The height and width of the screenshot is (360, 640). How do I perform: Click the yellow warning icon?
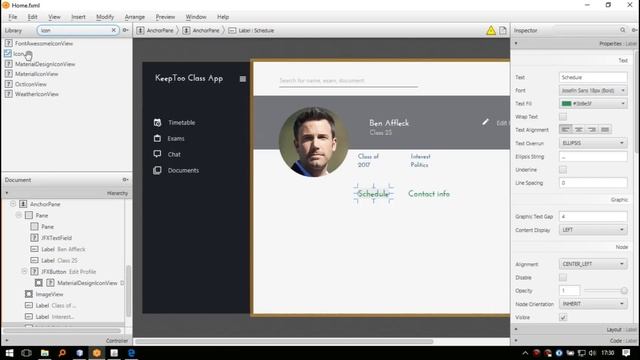pos(491,30)
